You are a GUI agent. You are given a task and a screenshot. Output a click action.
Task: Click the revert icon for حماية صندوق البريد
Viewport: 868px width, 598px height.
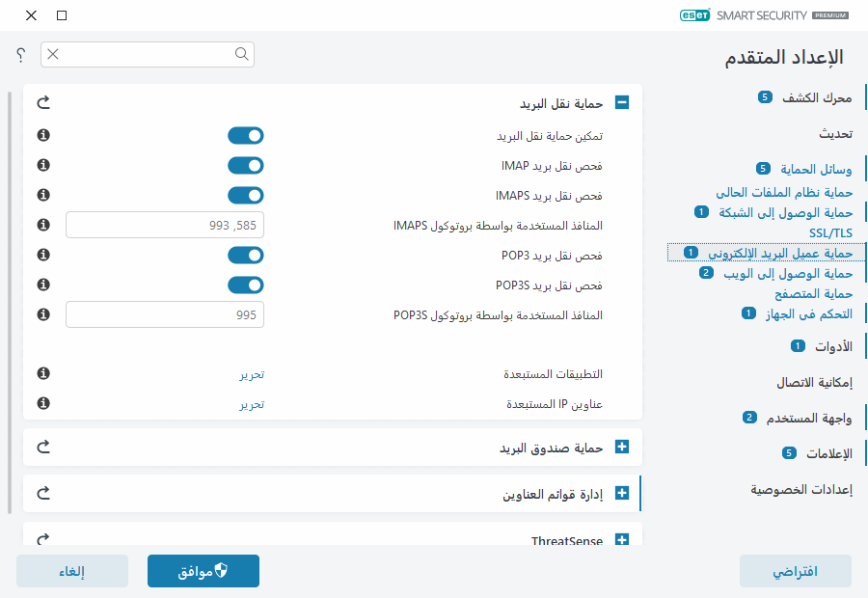point(41,447)
